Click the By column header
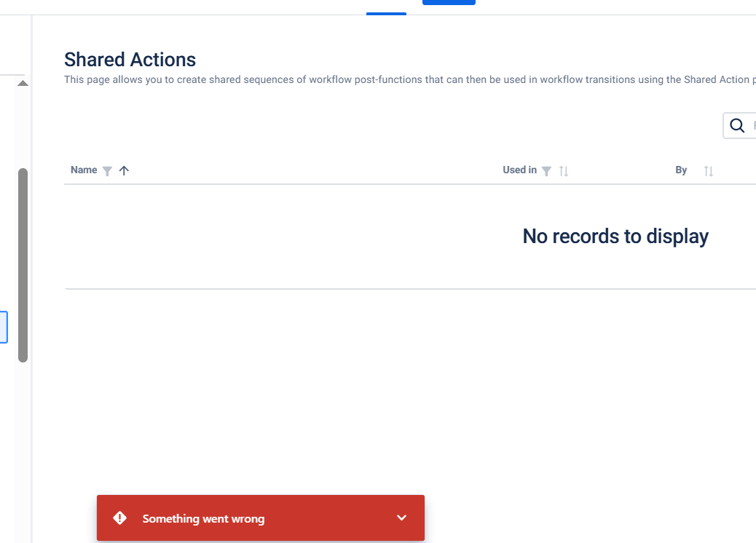 click(681, 170)
